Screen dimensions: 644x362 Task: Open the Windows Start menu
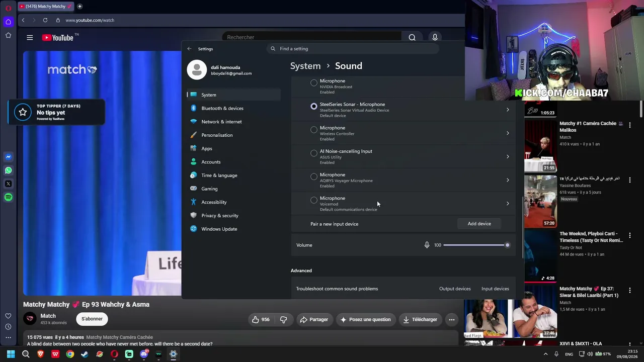point(11,354)
